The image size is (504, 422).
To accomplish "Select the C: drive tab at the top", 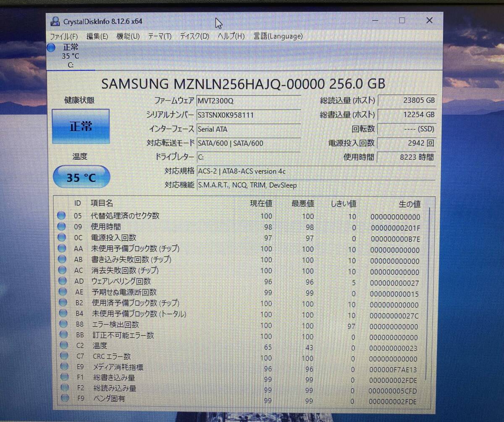I will pyautogui.click(x=71, y=56).
